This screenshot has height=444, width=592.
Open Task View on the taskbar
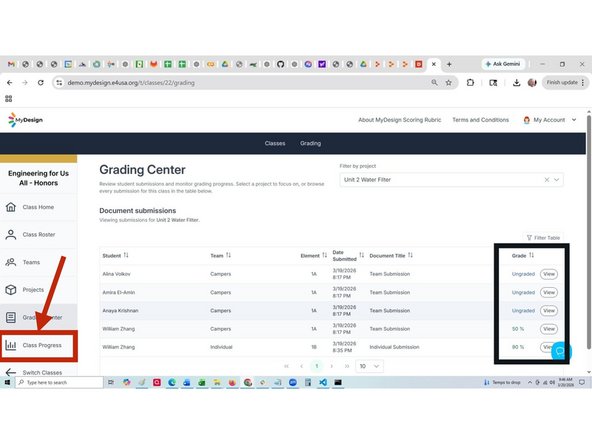(x=111, y=382)
